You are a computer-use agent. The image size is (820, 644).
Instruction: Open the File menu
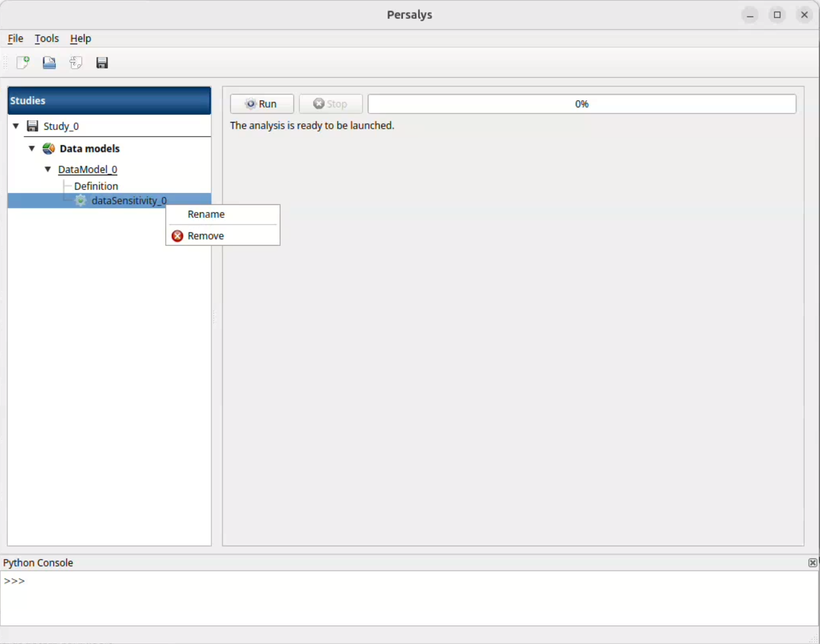pos(15,38)
